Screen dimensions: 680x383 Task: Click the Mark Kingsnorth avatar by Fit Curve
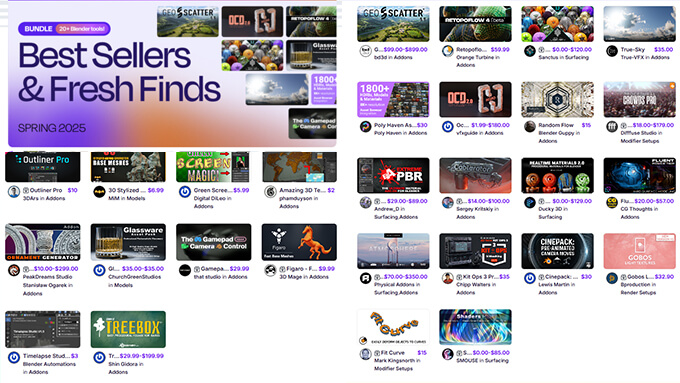coord(366,354)
